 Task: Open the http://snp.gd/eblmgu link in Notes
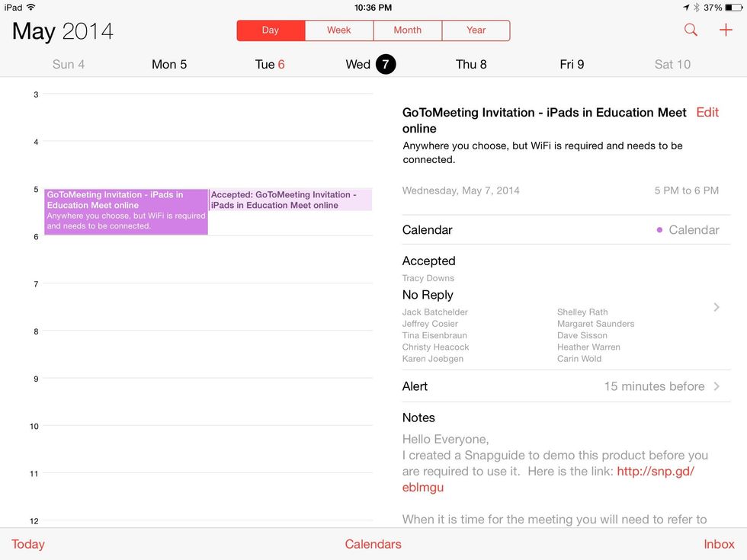[x=654, y=471]
